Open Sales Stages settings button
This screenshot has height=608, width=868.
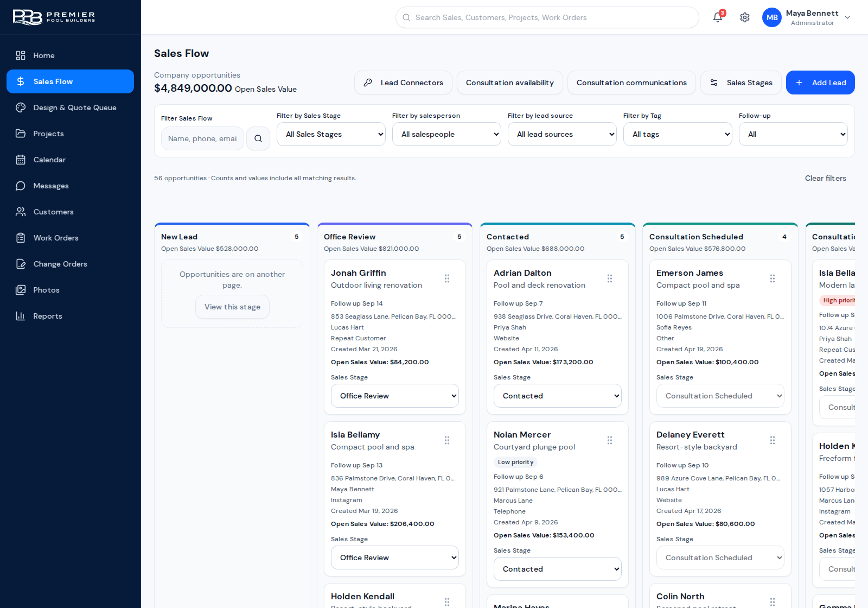741,83
